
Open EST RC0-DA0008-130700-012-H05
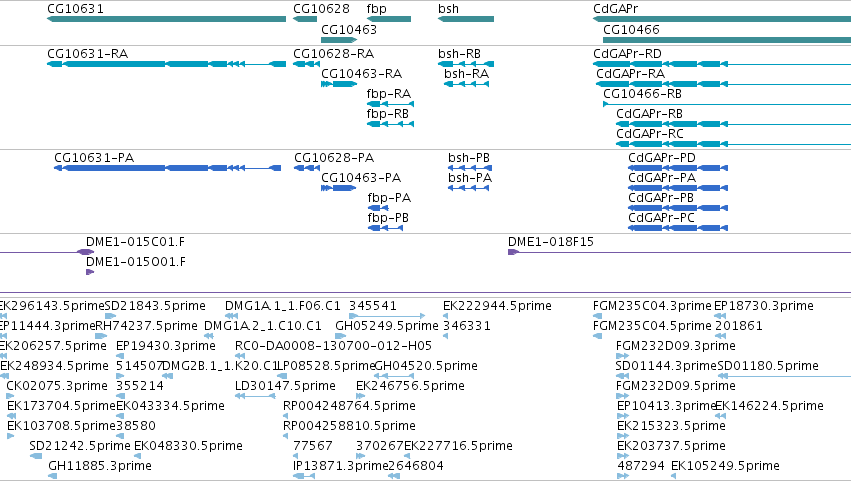coord(333,346)
